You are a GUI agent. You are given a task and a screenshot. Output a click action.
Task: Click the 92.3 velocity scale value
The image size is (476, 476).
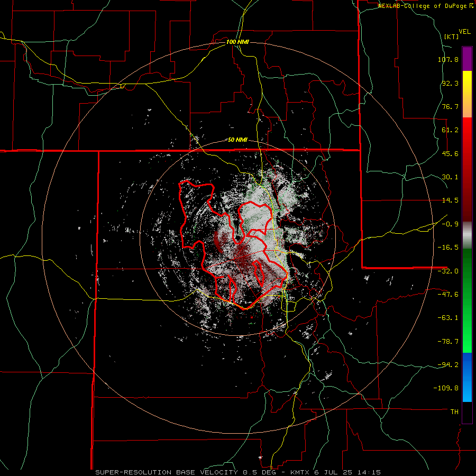click(450, 83)
